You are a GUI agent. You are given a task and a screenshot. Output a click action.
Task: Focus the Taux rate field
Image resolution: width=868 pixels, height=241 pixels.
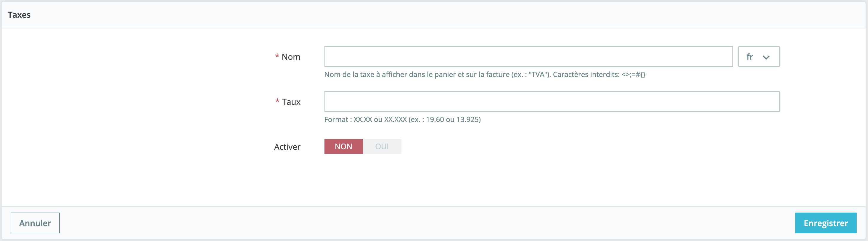(552, 102)
